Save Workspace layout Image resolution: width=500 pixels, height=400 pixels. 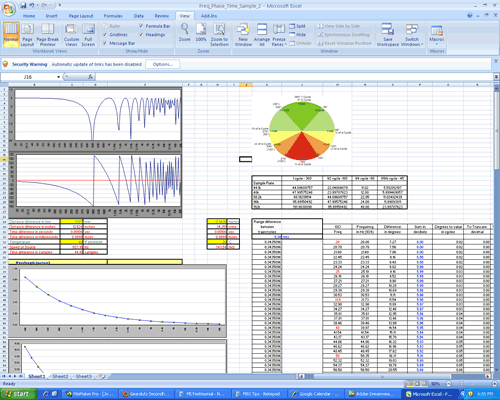coord(388,35)
